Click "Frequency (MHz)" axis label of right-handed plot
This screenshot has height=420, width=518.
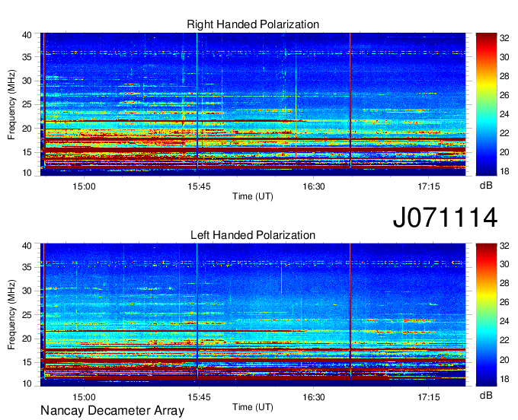(x=11, y=104)
